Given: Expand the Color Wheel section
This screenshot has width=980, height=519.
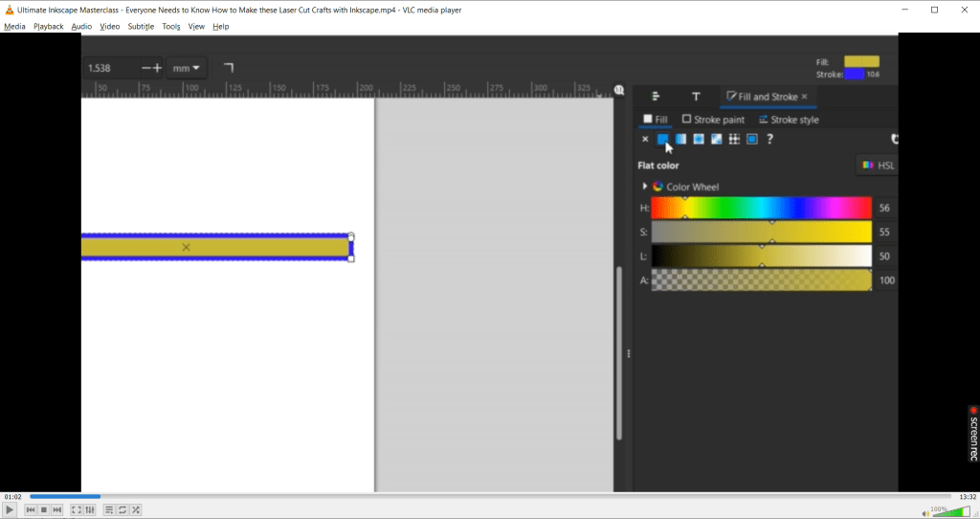Looking at the screenshot, I should [645, 187].
